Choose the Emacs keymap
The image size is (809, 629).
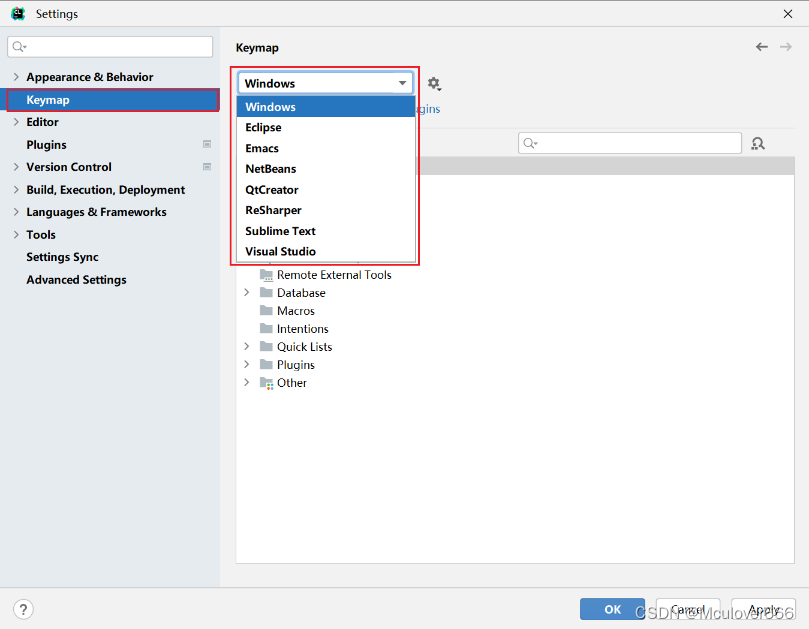pyautogui.click(x=326, y=148)
